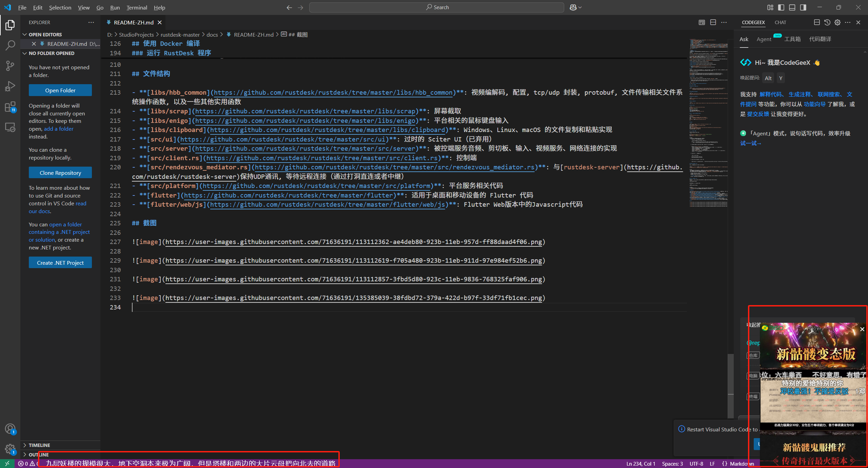Click the remote window status bar icon
Viewport: 868px width, 468px height.
coord(7,464)
